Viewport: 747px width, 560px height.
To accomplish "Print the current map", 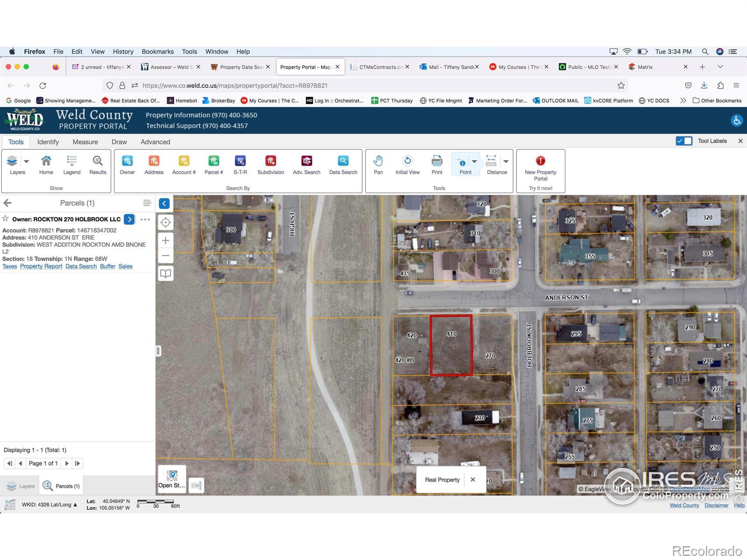I will point(437,161).
